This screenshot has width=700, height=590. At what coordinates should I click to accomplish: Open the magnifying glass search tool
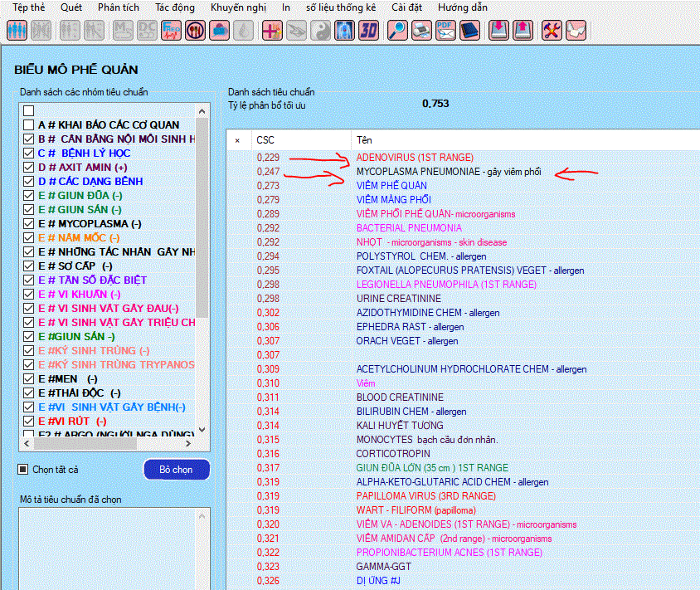[x=397, y=31]
